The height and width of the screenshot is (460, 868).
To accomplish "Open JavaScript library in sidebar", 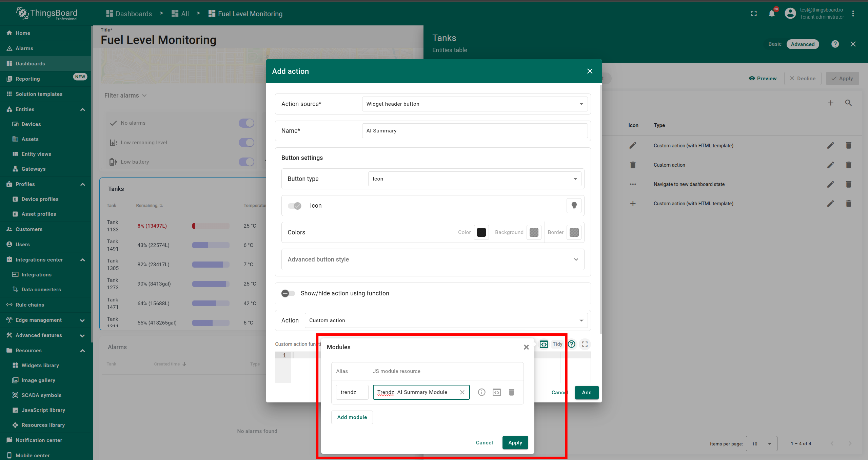I will click(43, 410).
